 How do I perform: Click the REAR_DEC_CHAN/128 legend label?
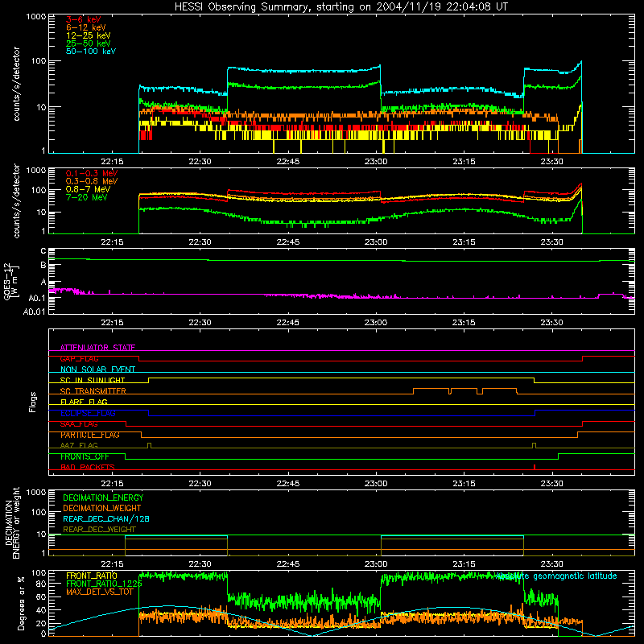click(106, 518)
